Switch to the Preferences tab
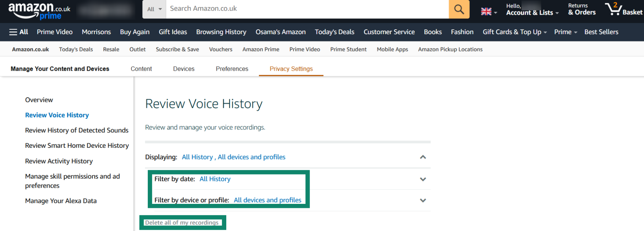644x231 pixels. (x=232, y=69)
